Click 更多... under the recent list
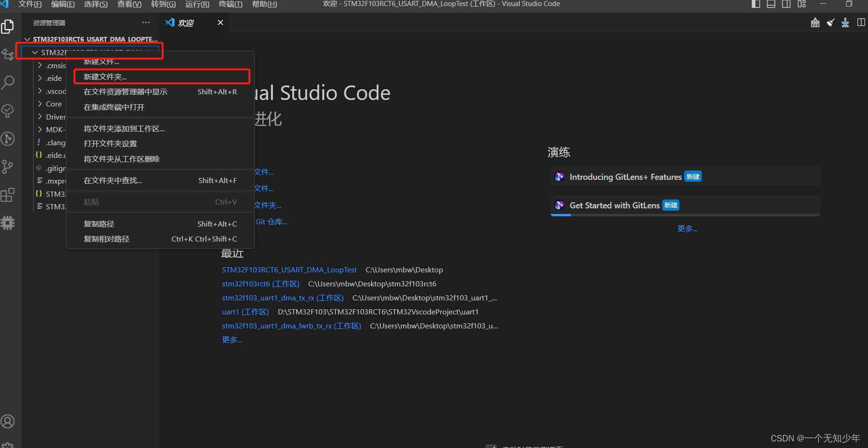Image resolution: width=868 pixels, height=448 pixels. [232, 340]
